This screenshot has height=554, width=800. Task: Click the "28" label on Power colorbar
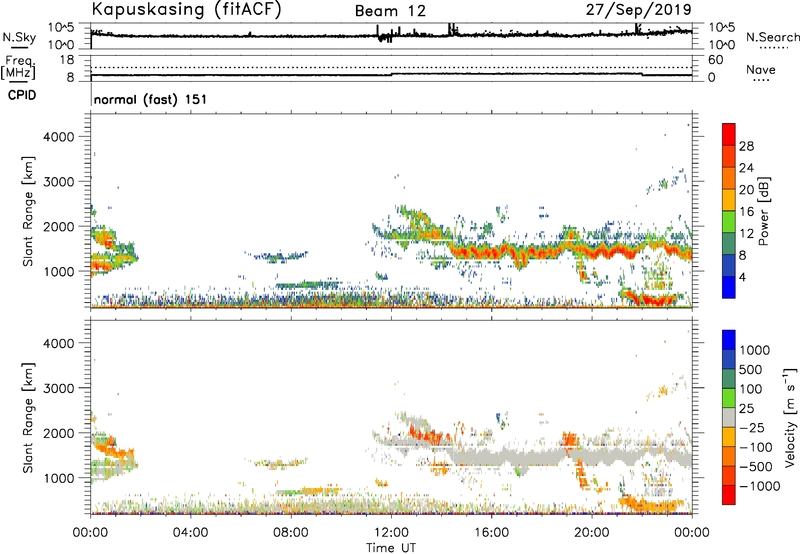746,146
